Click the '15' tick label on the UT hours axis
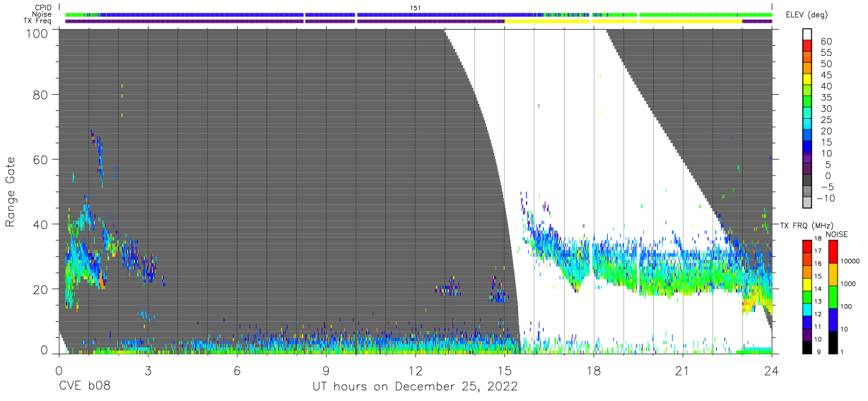Image resolution: width=868 pixels, height=401 pixels. point(504,371)
